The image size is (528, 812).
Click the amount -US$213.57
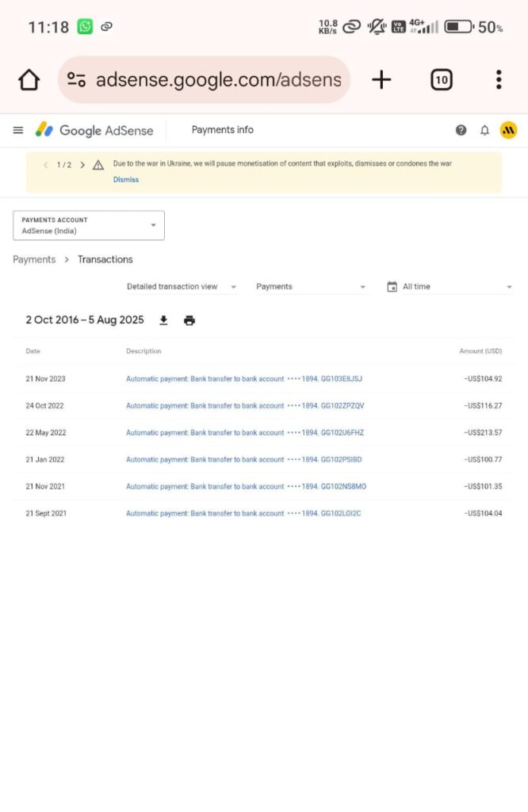tap(483, 432)
